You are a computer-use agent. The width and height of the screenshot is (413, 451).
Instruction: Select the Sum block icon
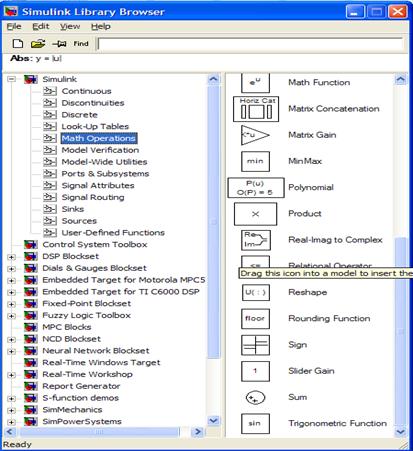point(255,398)
